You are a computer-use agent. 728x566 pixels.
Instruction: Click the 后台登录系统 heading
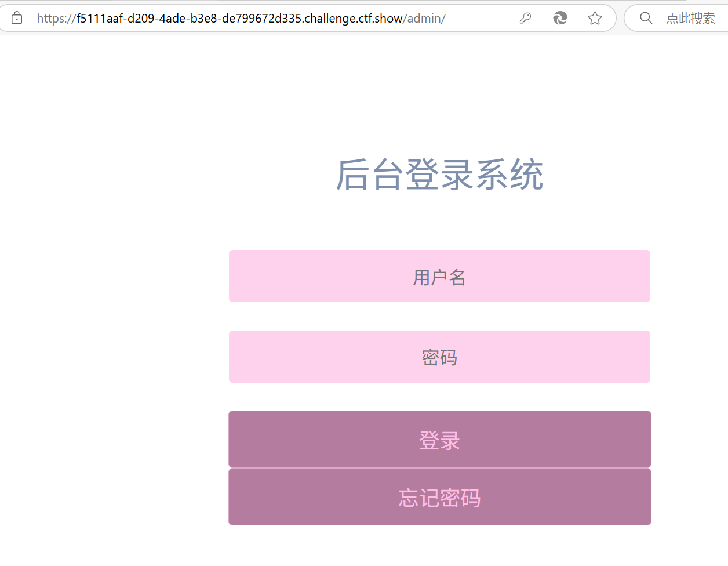point(439,175)
